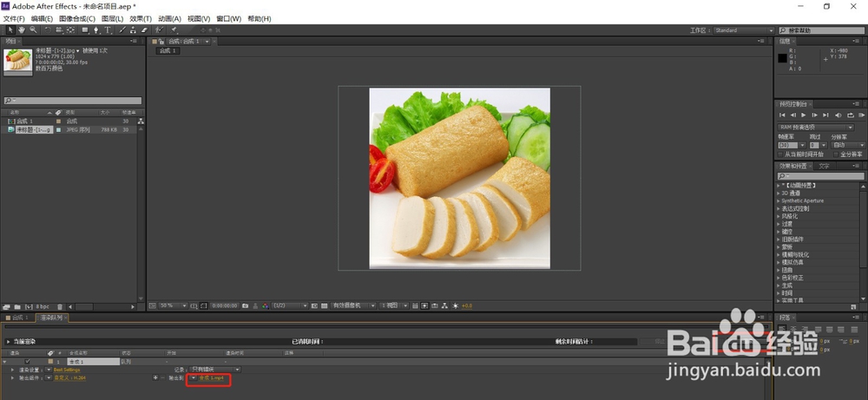Open the 图像合成(C) menu
The width and height of the screenshot is (868, 400).
pyautogui.click(x=77, y=19)
